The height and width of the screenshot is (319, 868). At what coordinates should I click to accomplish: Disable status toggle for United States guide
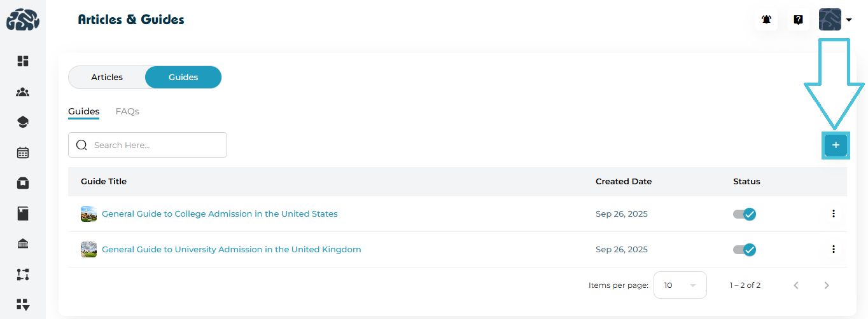click(x=745, y=214)
